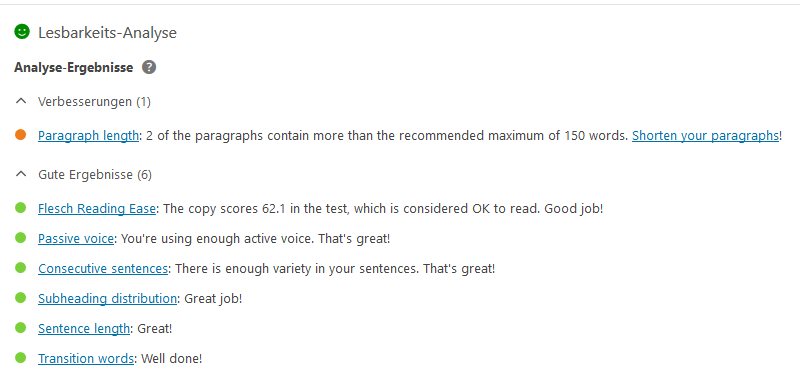Click the green bullet beside Passive voice
This screenshot has width=800, height=375.
click(20, 238)
